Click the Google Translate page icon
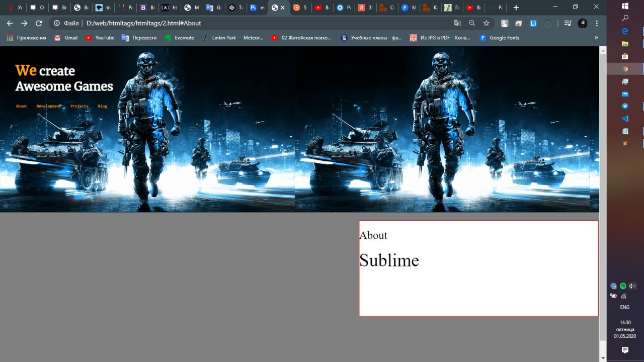The width and height of the screenshot is (644, 362). [457, 23]
